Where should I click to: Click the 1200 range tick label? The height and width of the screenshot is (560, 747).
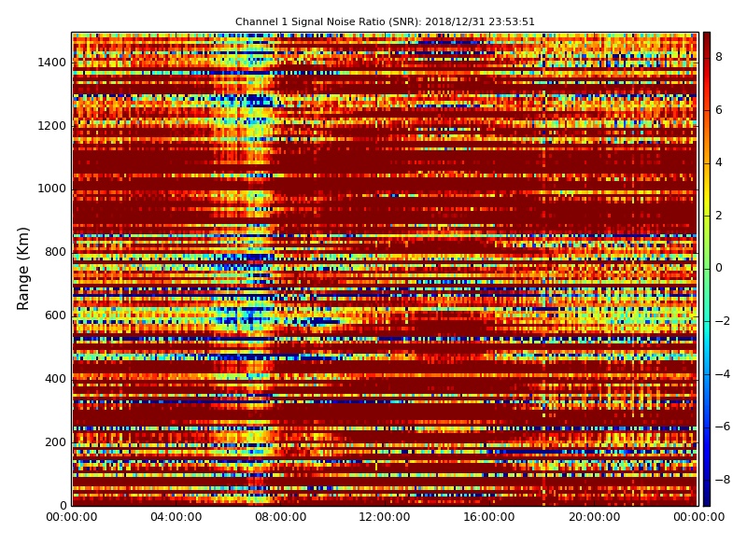52,126
